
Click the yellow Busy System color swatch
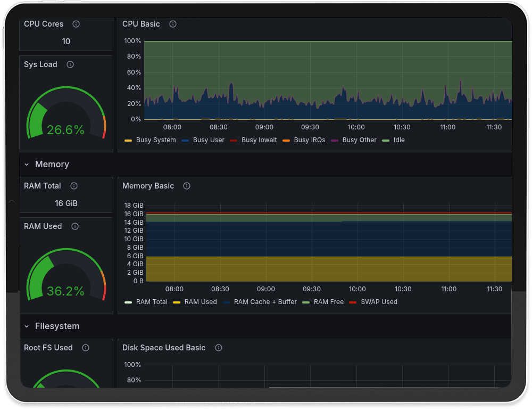pos(128,140)
